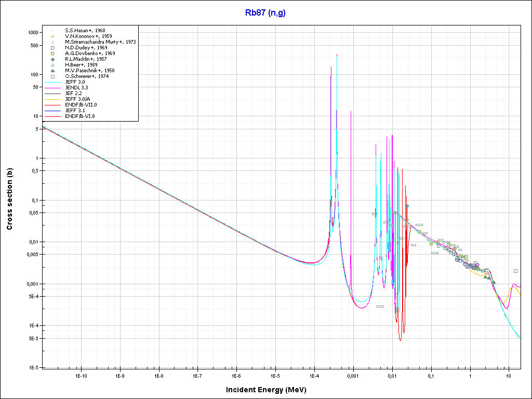Click the yellow JEFF 3.0/A legend line
Image resolution: width=532 pixels, height=399 pixels.
(x=53, y=99)
